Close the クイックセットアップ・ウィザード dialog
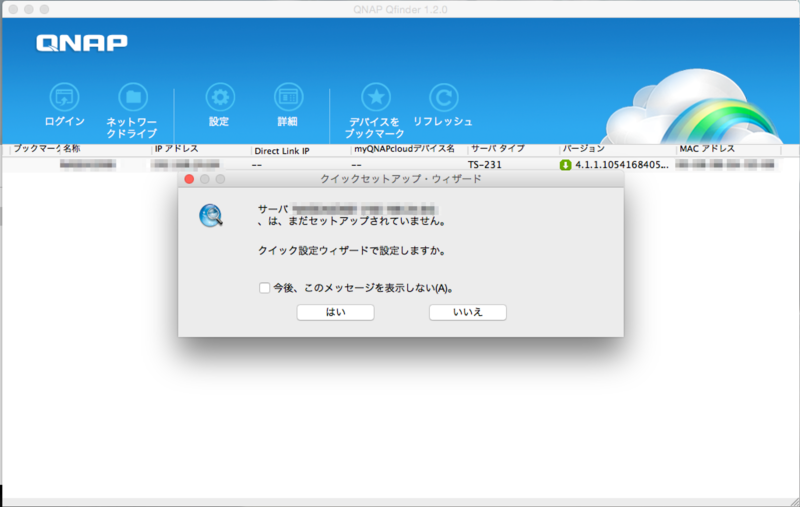This screenshot has height=507, width=800. tap(189, 179)
